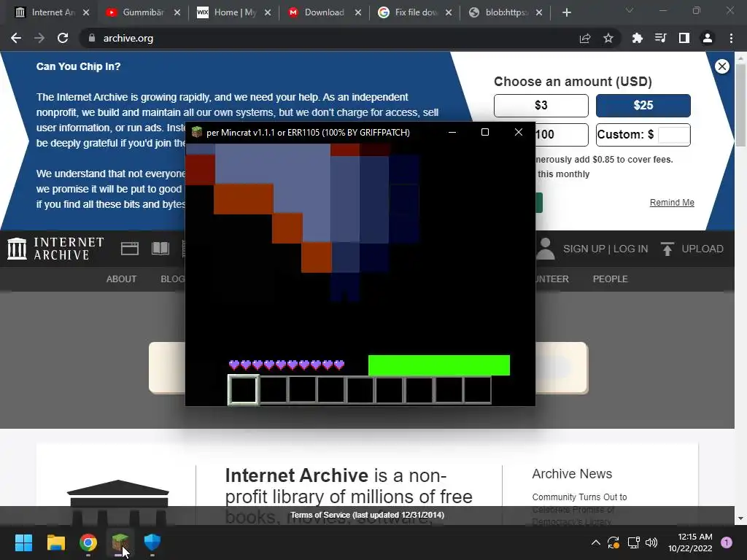The width and height of the screenshot is (747, 560).
Task: Click the scrollbar down arrow
Action: 740,518
